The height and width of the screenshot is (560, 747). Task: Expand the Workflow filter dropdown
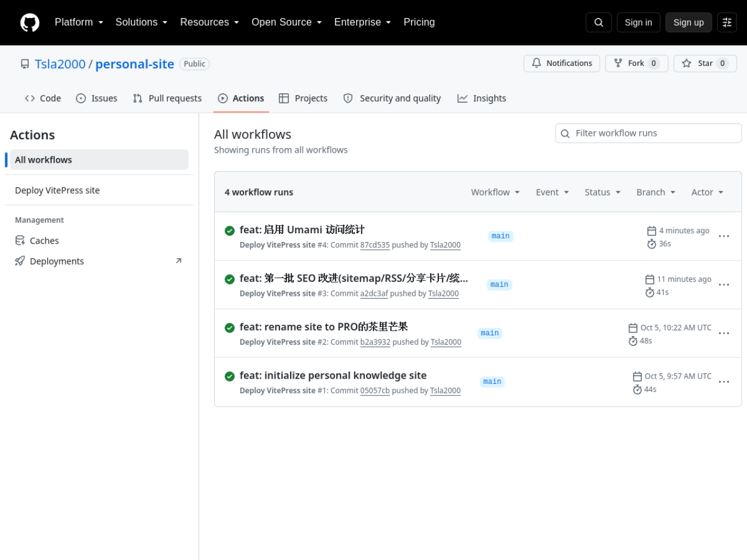pos(495,192)
